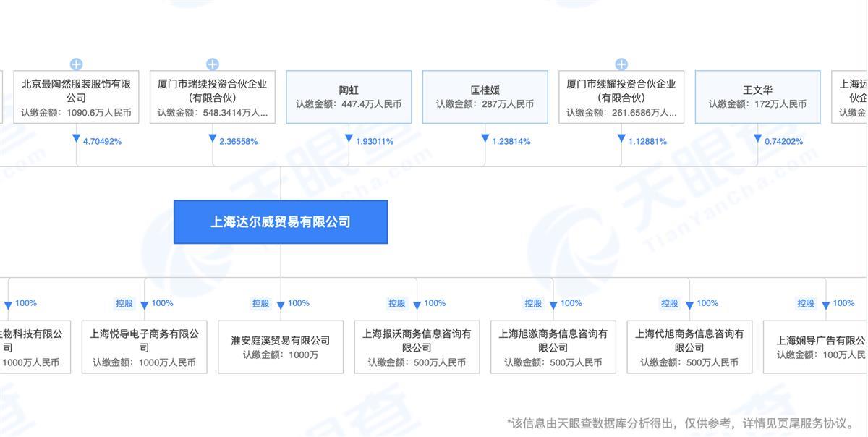Click the 控股 tag above 上海娴导广告
The height and width of the screenshot is (437, 868).
click(x=807, y=303)
